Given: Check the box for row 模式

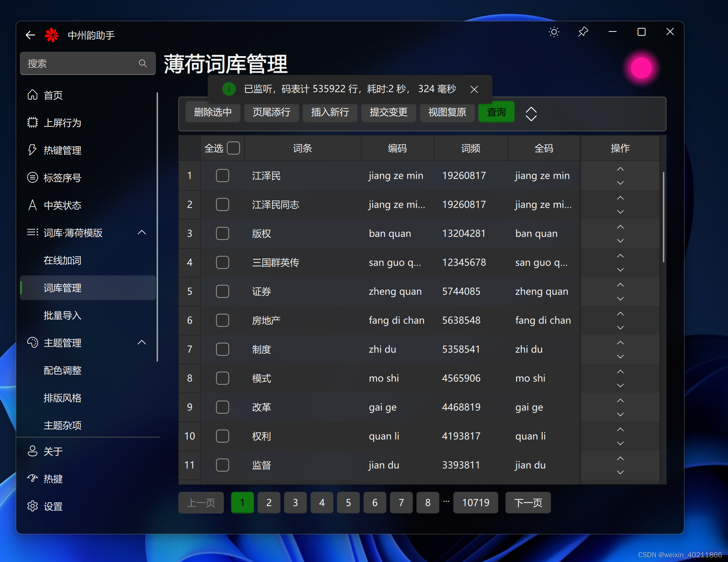Looking at the screenshot, I should click(x=222, y=378).
